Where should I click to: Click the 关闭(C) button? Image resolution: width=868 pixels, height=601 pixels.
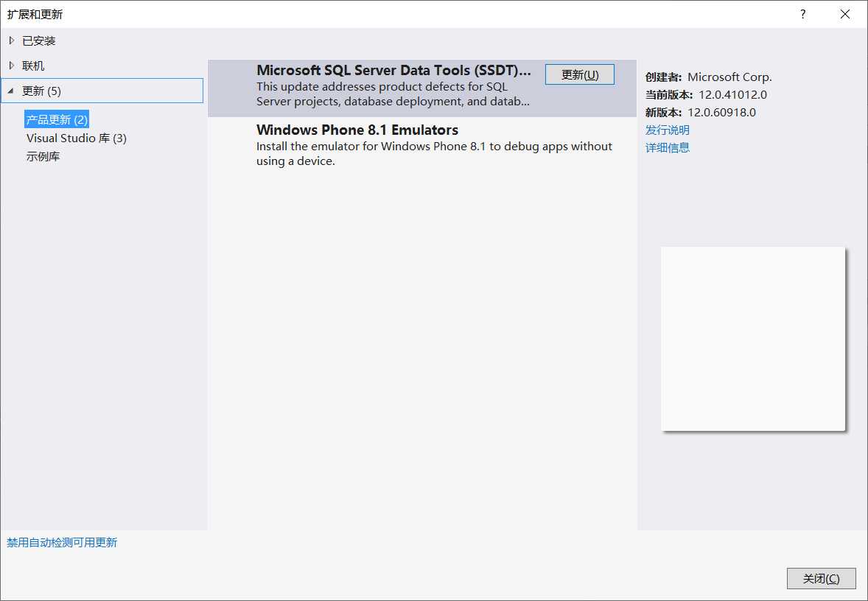(x=821, y=578)
